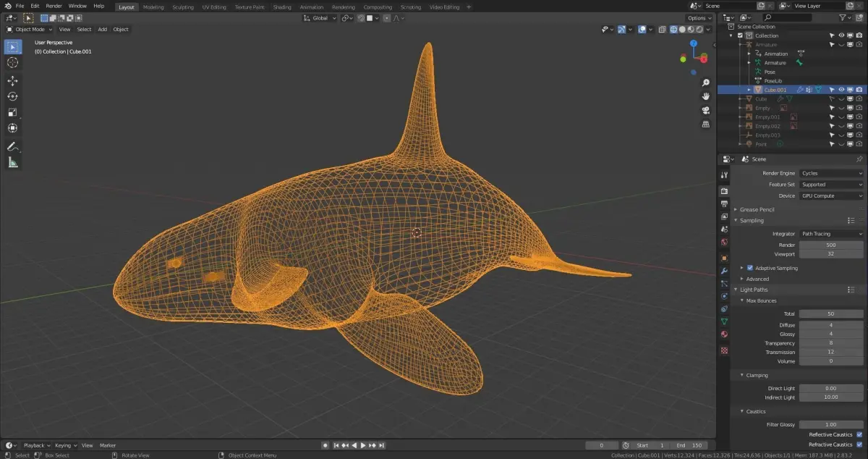
Task: Open the Texture properties tab
Action: pos(724,350)
